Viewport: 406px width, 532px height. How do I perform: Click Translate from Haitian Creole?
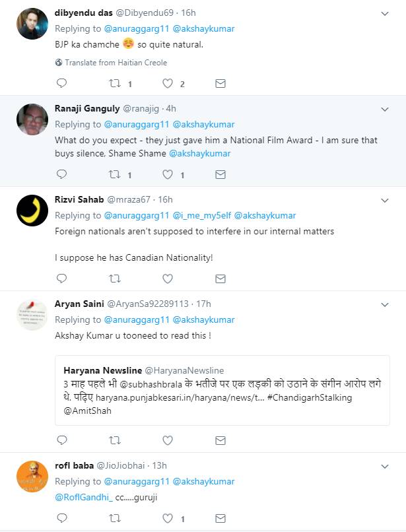tap(115, 63)
